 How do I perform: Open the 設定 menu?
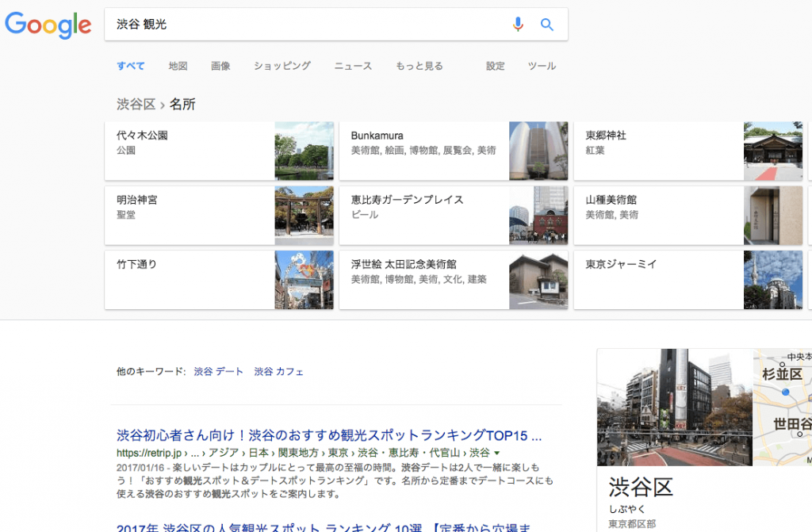tap(496, 66)
